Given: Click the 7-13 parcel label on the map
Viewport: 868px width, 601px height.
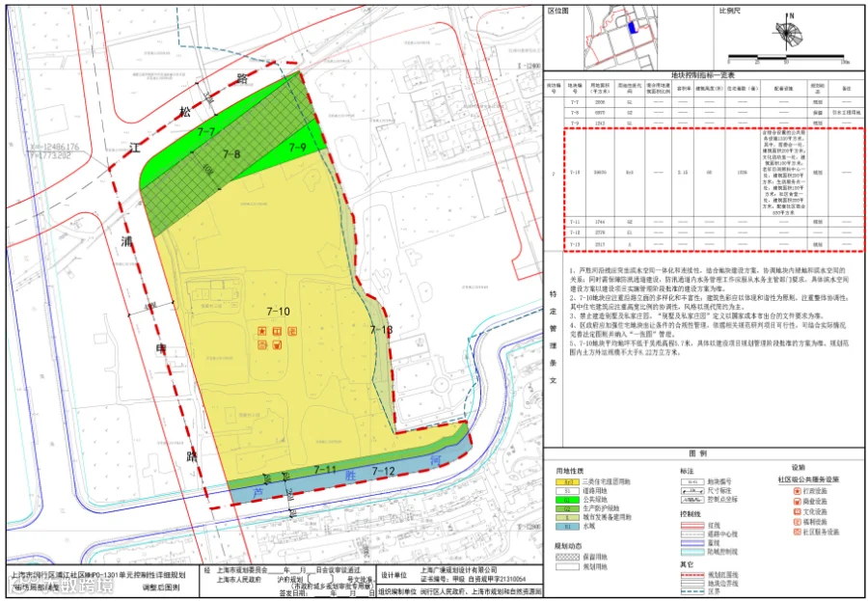Looking at the screenshot, I should pyautogui.click(x=381, y=330).
